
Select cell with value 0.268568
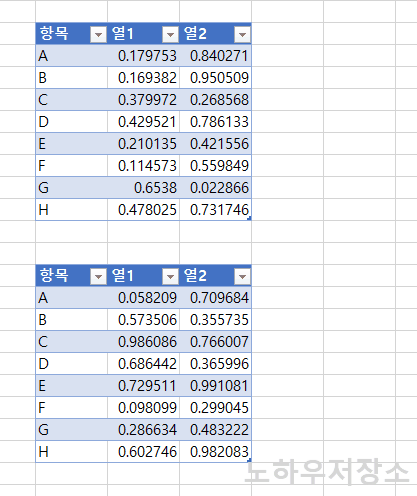click(216, 100)
